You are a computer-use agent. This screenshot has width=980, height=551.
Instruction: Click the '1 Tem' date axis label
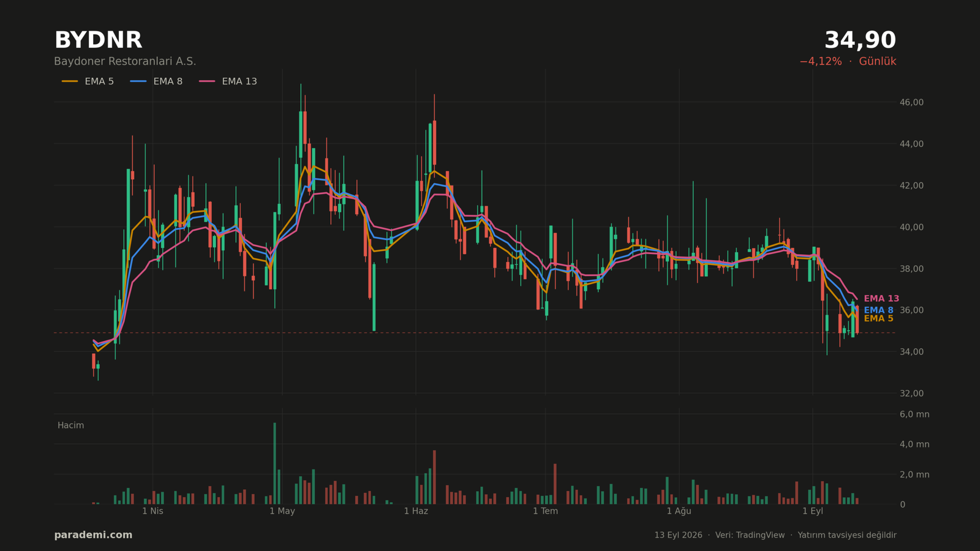545,511
